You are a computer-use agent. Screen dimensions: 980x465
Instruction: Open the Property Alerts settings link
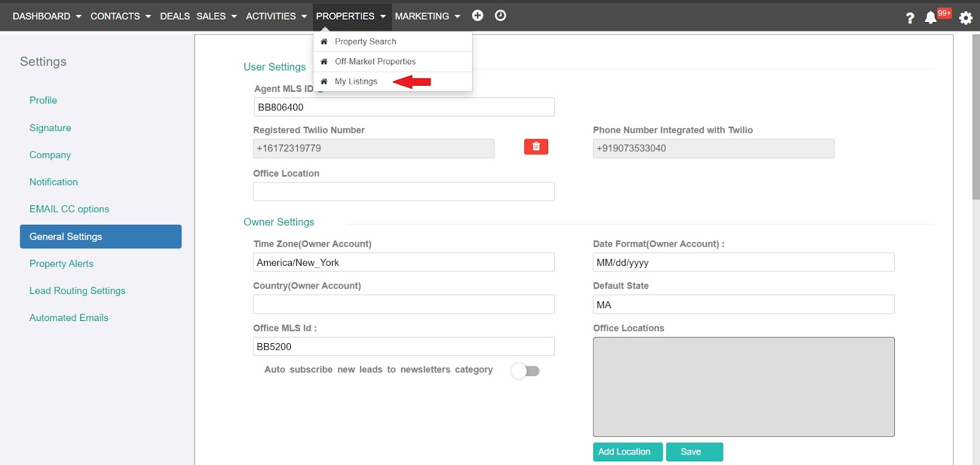(61, 263)
